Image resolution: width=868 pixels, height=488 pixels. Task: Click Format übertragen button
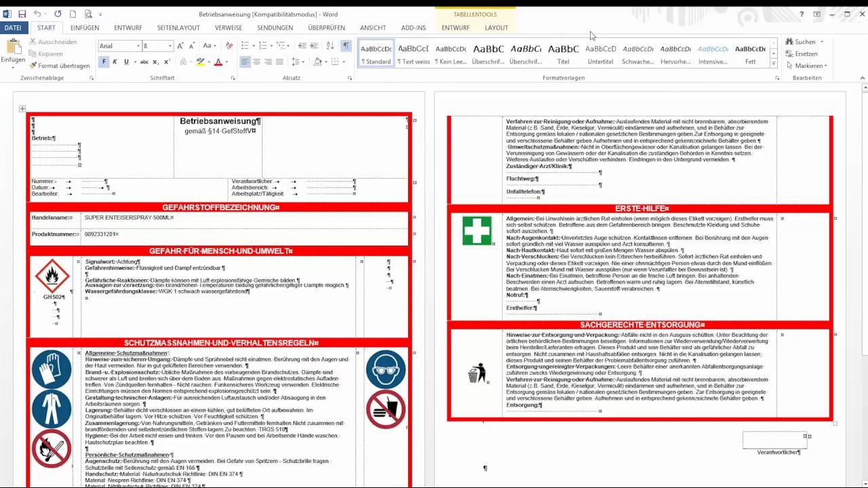point(59,66)
